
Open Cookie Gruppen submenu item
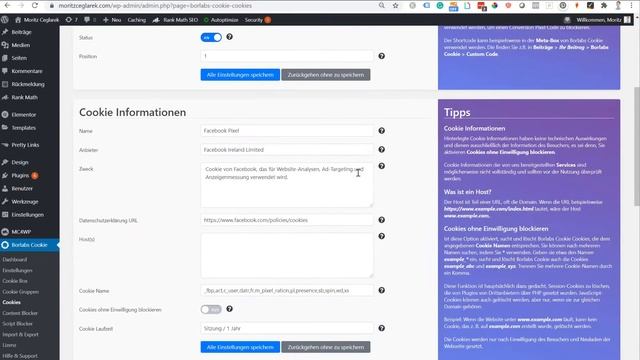(20, 292)
